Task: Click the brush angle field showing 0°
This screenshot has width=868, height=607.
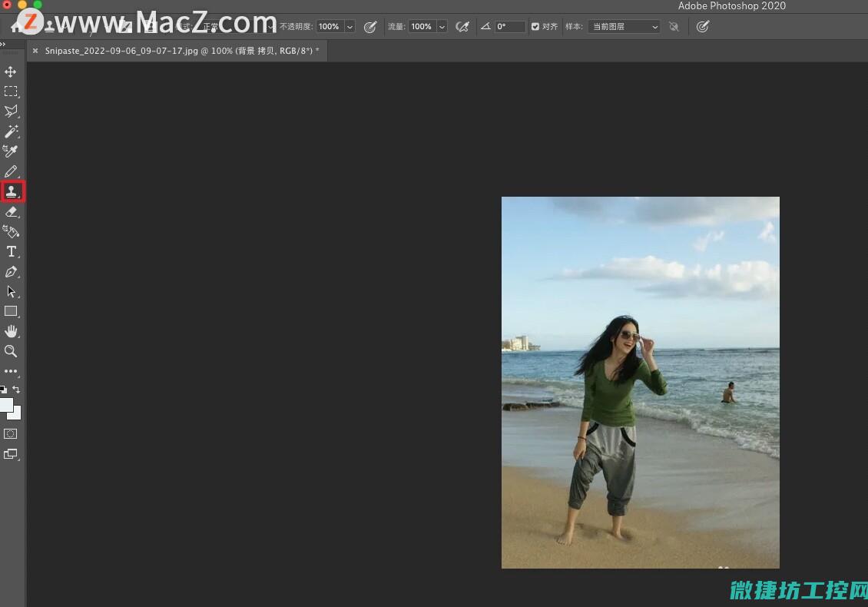Action: [x=509, y=27]
